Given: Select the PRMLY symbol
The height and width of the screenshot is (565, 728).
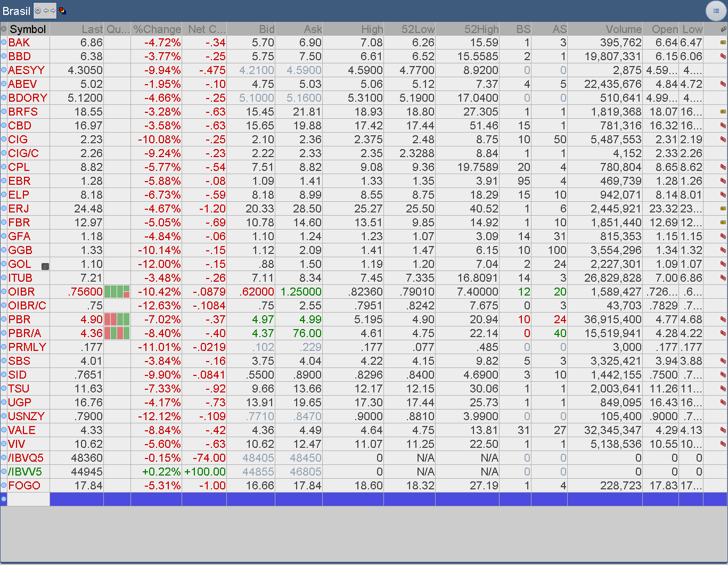Looking at the screenshot, I should pos(27,347).
